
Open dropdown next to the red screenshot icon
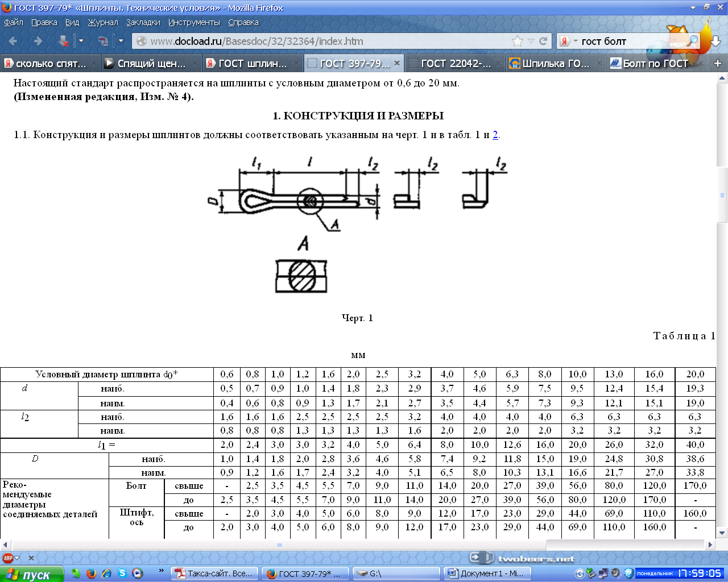(121, 41)
